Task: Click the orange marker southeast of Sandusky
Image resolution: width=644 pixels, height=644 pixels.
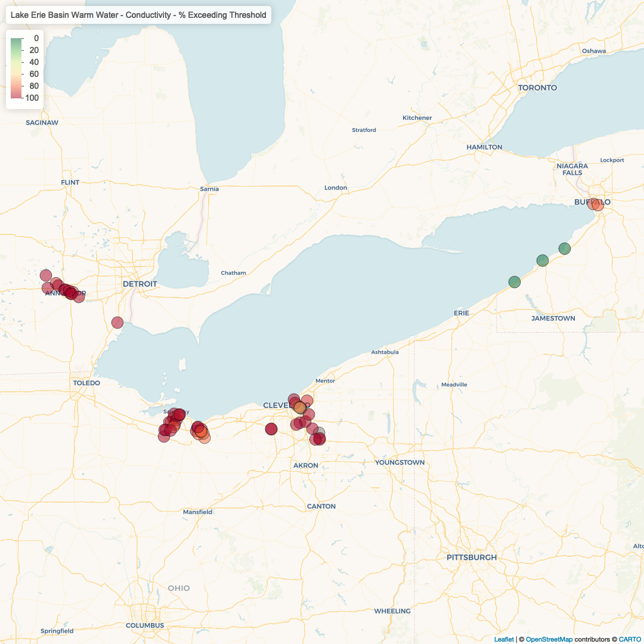Action: [x=201, y=431]
